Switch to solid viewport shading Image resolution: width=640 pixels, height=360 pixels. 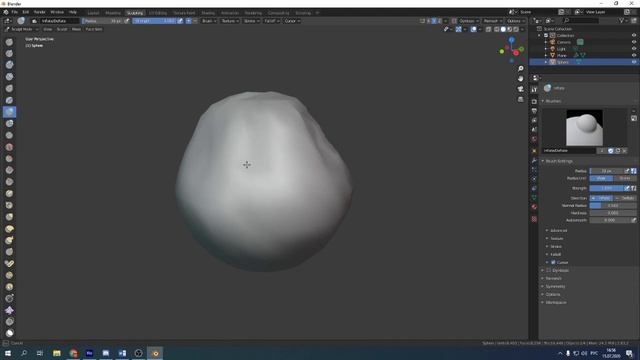pos(503,29)
